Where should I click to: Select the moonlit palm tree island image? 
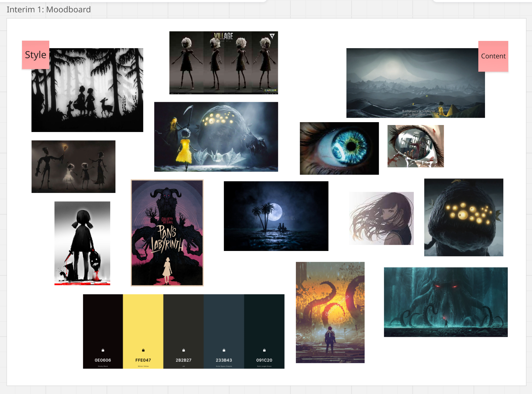click(x=276, y=216)
